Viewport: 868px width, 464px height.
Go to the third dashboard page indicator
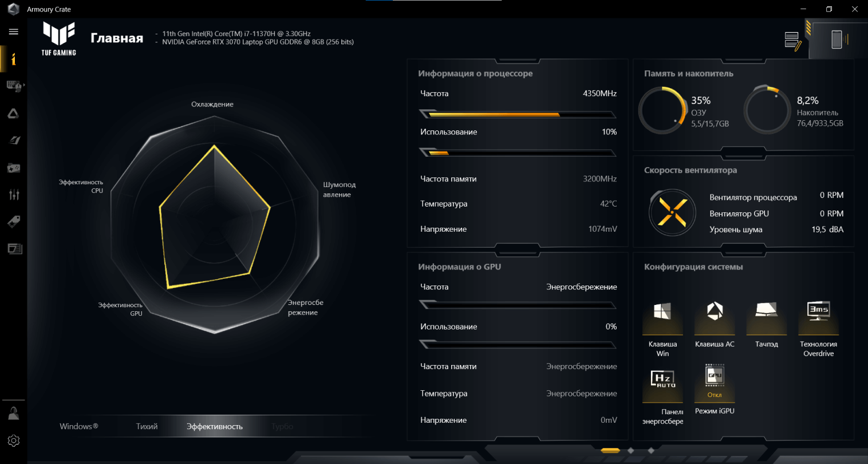651,451
